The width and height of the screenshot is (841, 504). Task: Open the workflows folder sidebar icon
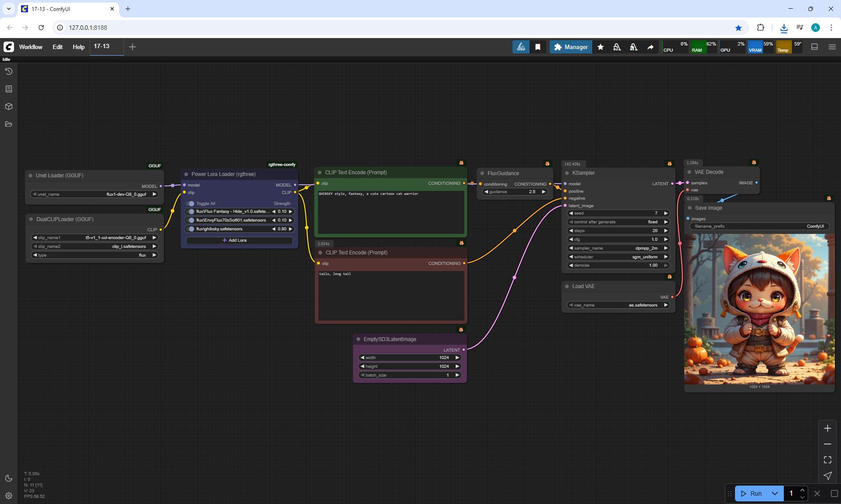(9, 124)
